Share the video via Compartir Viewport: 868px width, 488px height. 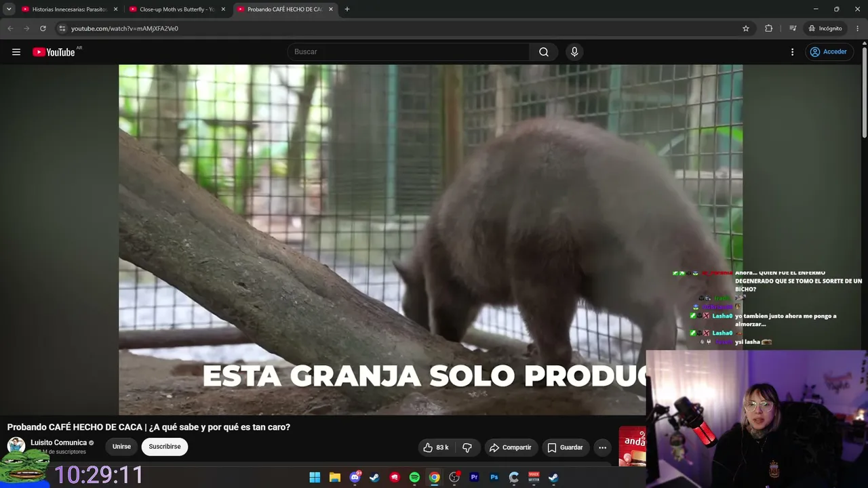(510, 447)
